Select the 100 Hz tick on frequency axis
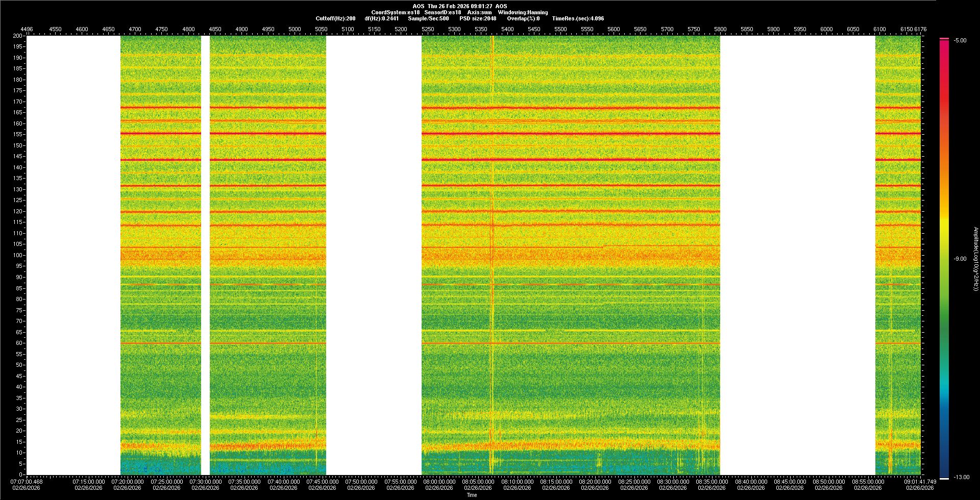The height and width of the screenshot is (500, 980). point(18,255)
